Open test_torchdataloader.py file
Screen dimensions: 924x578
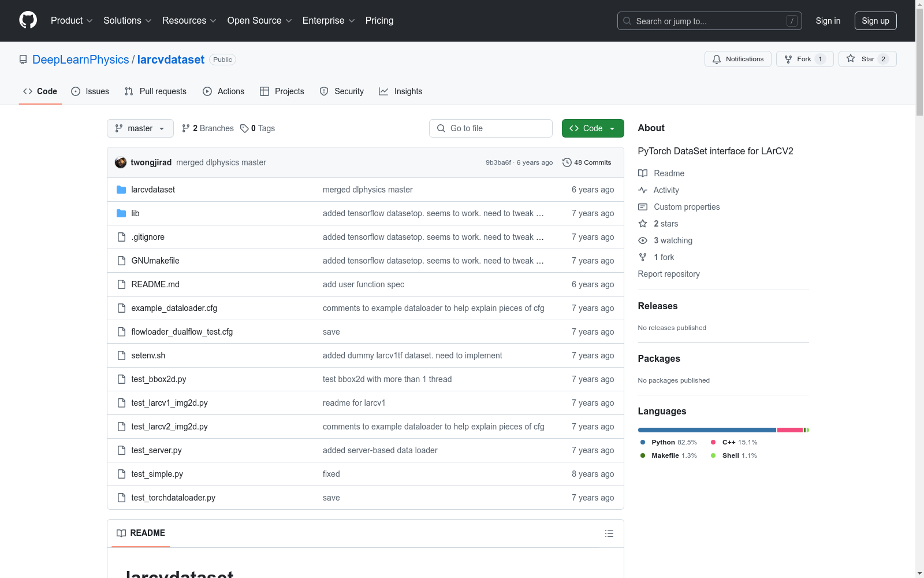[x=173, y=498]
